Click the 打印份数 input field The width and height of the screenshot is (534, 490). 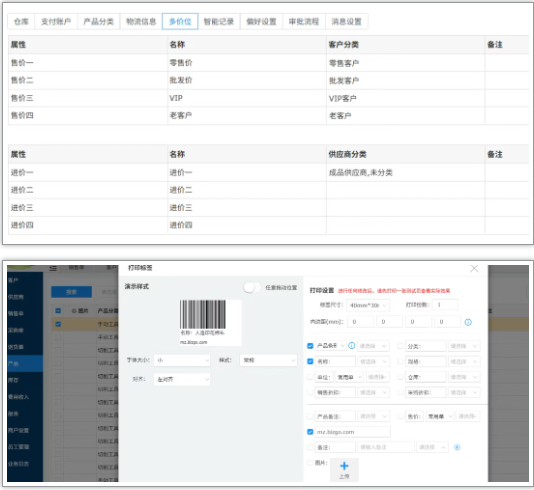(x=445, y=305)
